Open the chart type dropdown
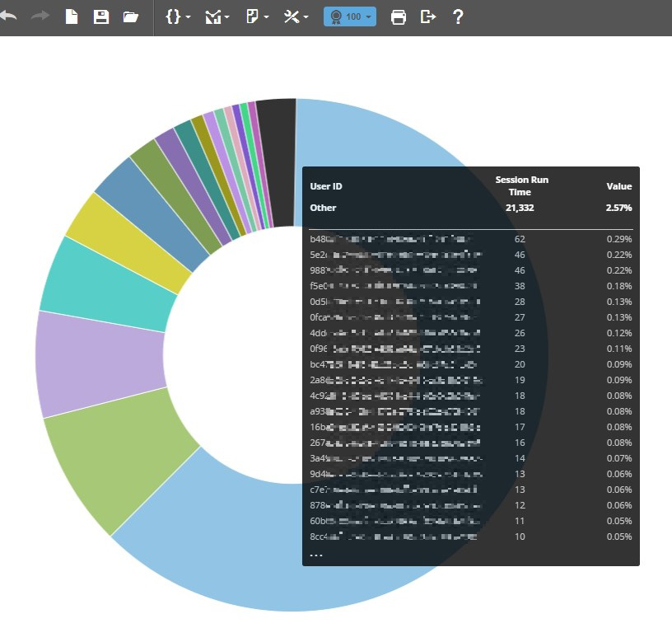Viewport: 672px width, 628px height. click(217, 17)
